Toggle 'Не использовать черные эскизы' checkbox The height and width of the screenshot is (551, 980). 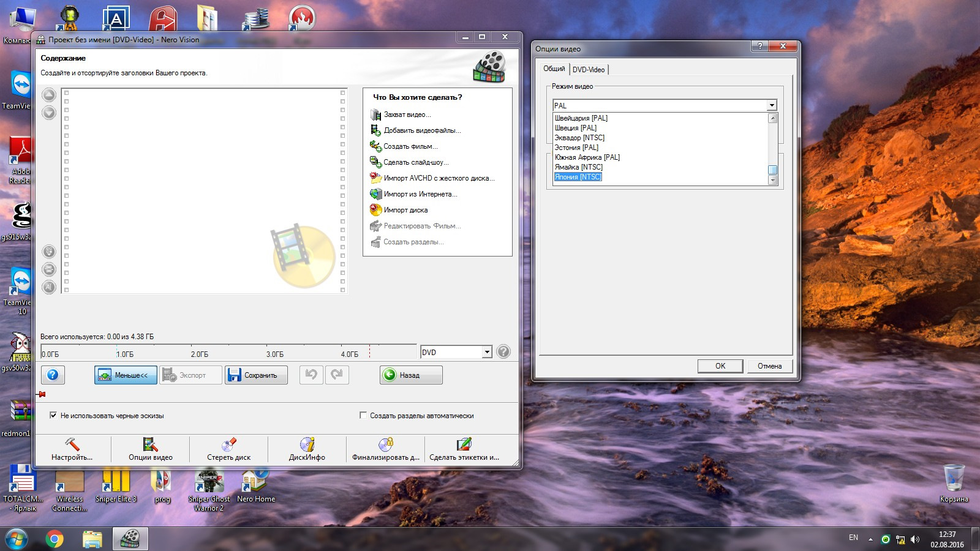(53, 415)
